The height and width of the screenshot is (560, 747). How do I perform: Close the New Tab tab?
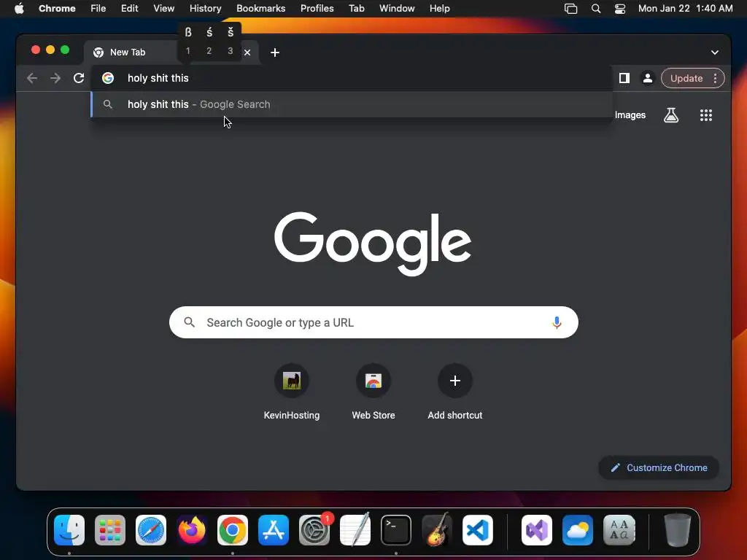pos(247,52)
